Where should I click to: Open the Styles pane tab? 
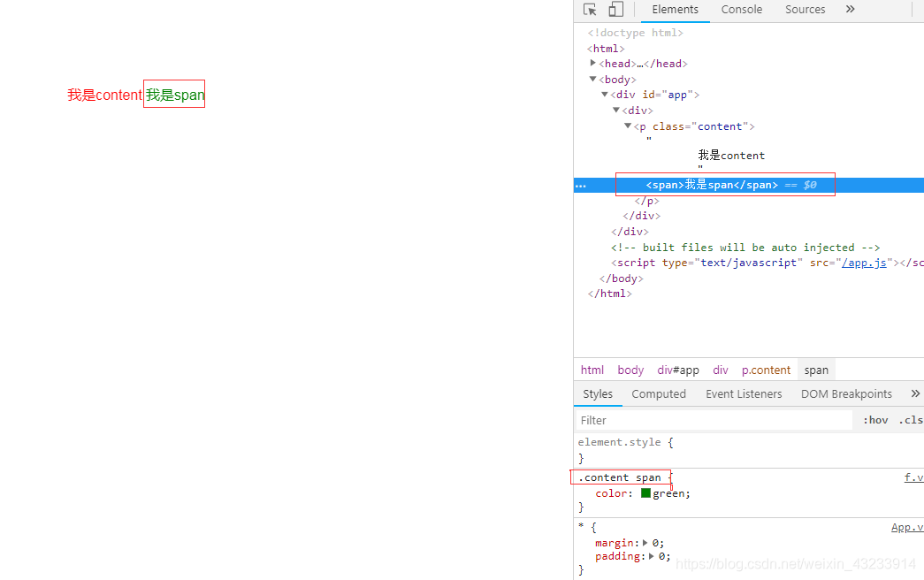coord(598,393)
